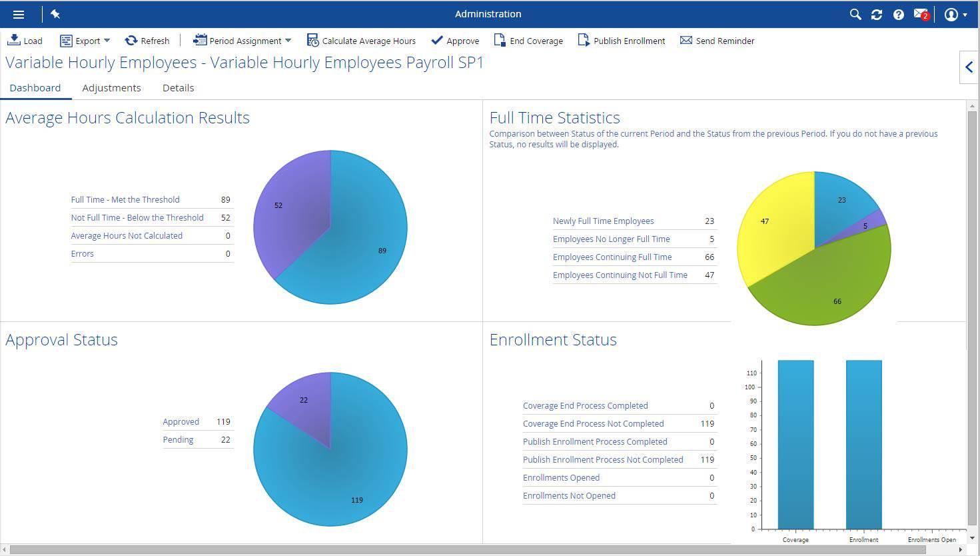Switch to the Adjustments tab
980x556 pixels.
tap(111, 87)
